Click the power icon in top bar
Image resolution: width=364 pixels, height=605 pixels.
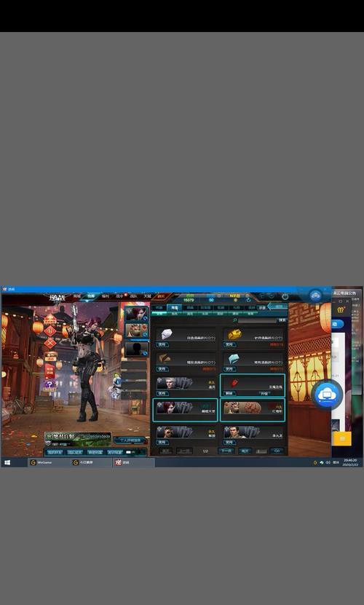[x=285, y=296]
